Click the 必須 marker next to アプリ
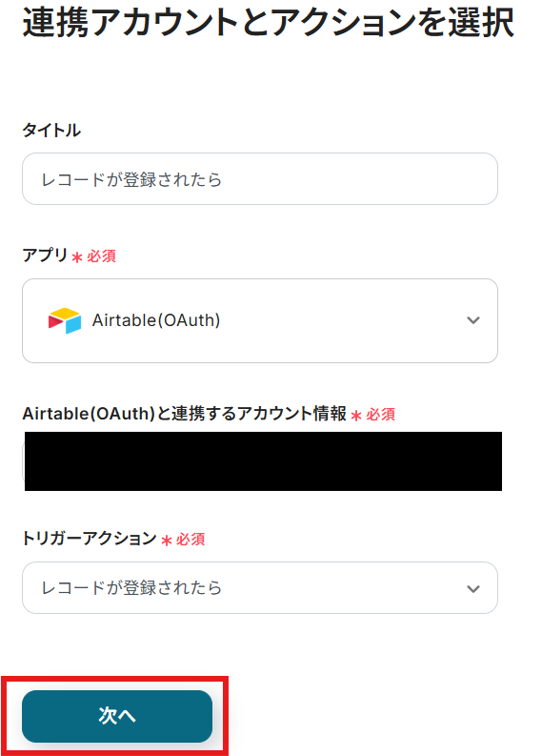 (x=101, y=256)
